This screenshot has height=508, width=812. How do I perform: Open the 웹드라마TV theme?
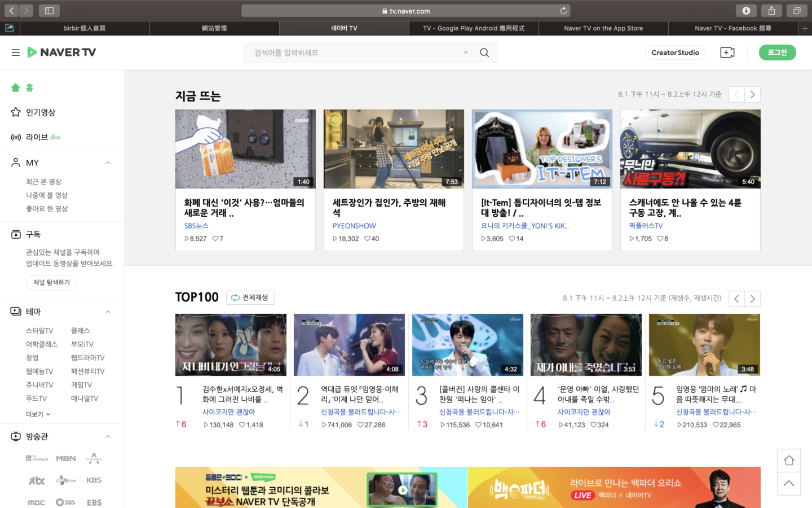click(x=88, y=358)
